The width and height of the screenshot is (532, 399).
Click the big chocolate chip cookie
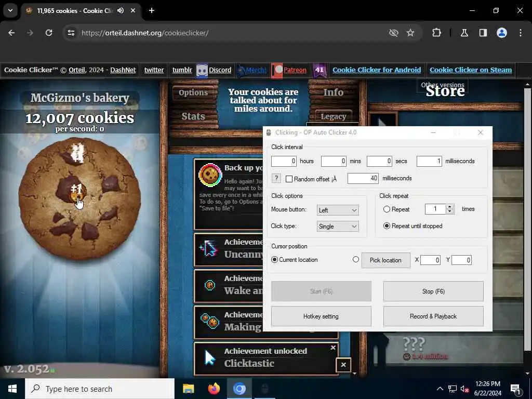tap(79, 199)
